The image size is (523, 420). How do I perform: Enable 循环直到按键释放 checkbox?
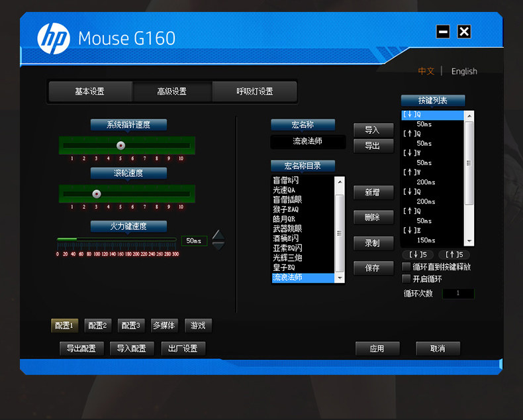(x=406, y=266)
